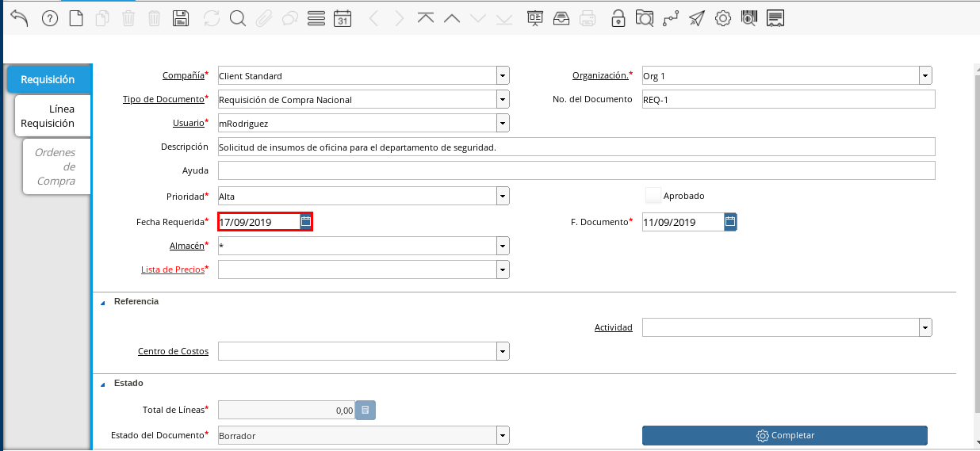Open calendar picker for F. Documento
Viewport: 980px width, 451px height.
click(730, 222)
